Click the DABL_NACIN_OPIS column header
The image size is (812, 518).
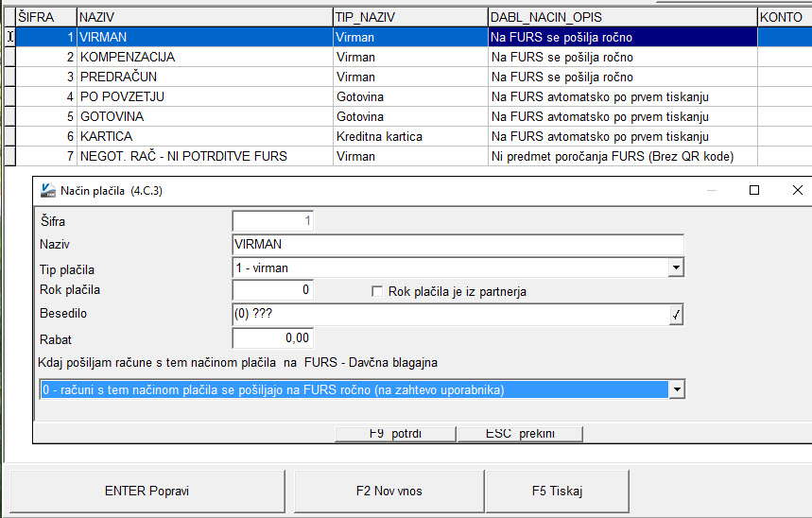pyautogui.click(x=622, y=17)
